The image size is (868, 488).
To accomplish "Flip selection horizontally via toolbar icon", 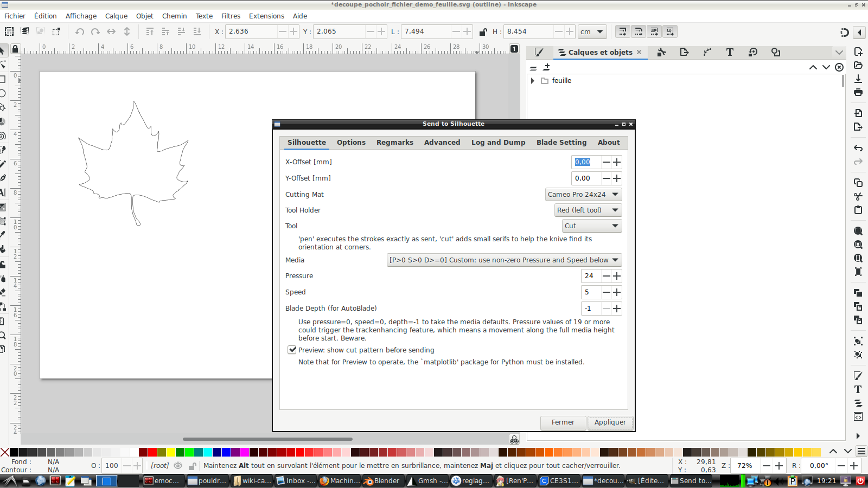I will (x=111, y=31).
